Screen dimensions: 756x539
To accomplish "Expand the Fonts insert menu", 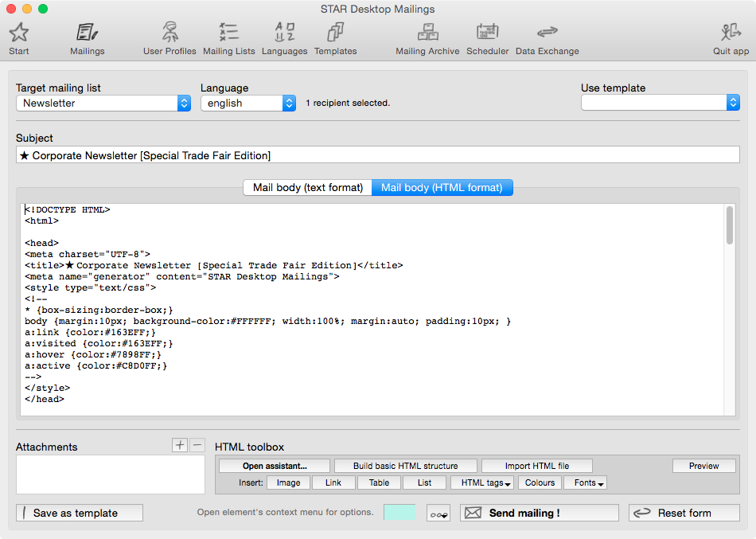I will pyautogui.click(x=584, y=482).
